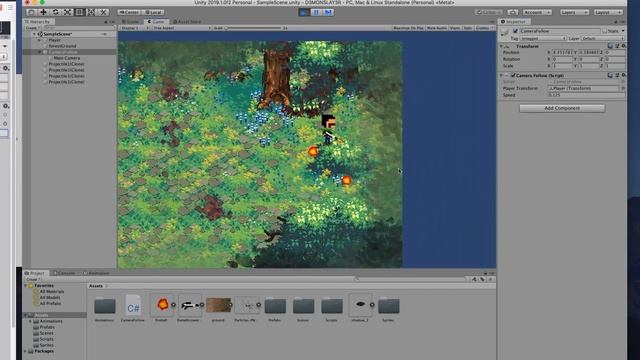Expand the Fireball asset sub-items
This screenshot has height=360, width=640.
pyautogui.click(x=173, y=305)
